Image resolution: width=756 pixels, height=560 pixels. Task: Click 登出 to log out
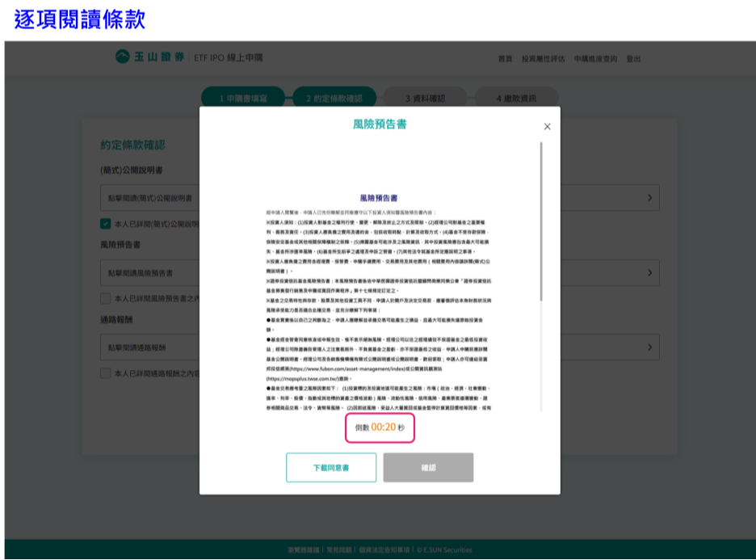coord(634,59)
